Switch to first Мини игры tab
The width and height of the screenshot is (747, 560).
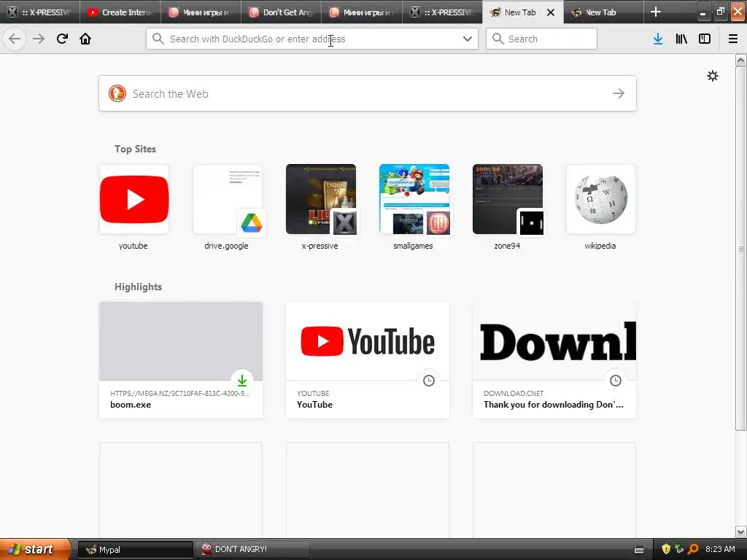[200, 12]
